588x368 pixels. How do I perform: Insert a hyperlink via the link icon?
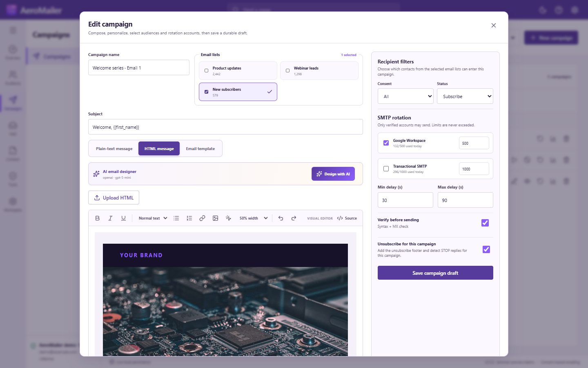tap(202, 218)
